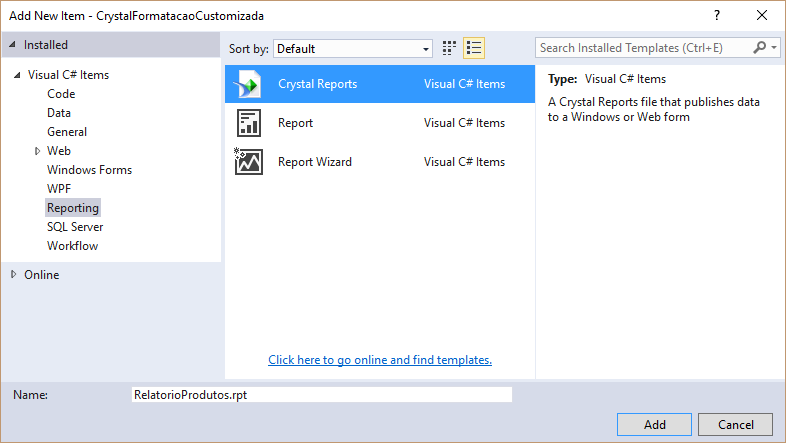This screenshot has width=786, height=443.
Task: Select the Reporting category
Action: [73, 207]
